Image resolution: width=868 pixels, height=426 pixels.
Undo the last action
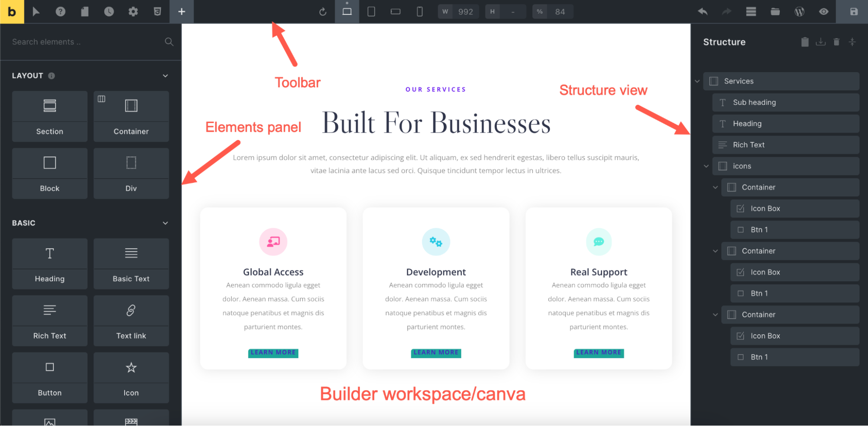click(x=702, y=12)
